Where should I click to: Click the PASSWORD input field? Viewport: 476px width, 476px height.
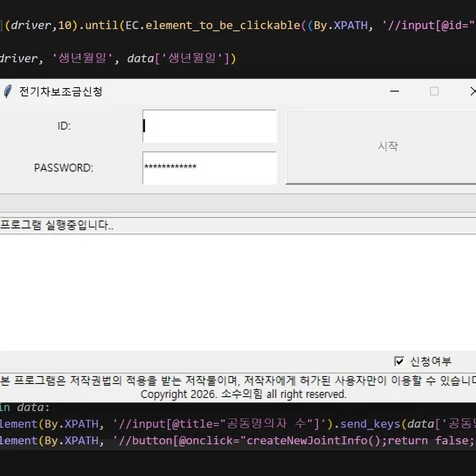tap(209, 168)
